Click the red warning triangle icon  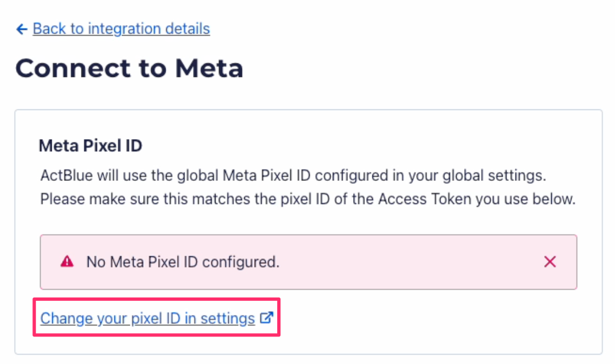(x=67, y=262)
